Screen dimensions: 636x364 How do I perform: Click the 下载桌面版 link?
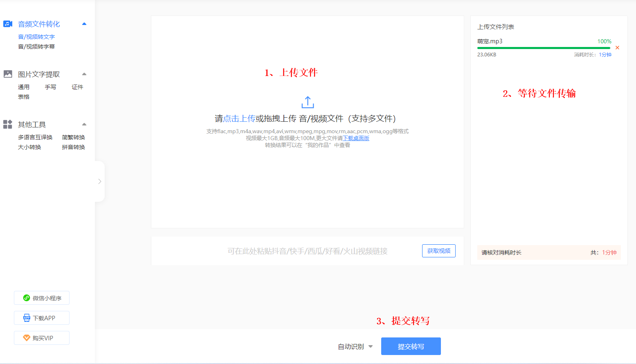[356, 138]
